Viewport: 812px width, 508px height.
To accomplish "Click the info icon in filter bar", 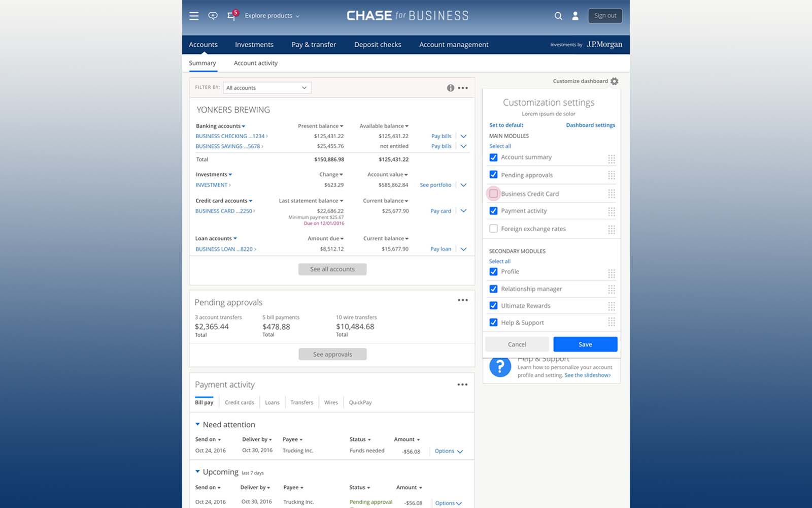I will pos(450,88).
